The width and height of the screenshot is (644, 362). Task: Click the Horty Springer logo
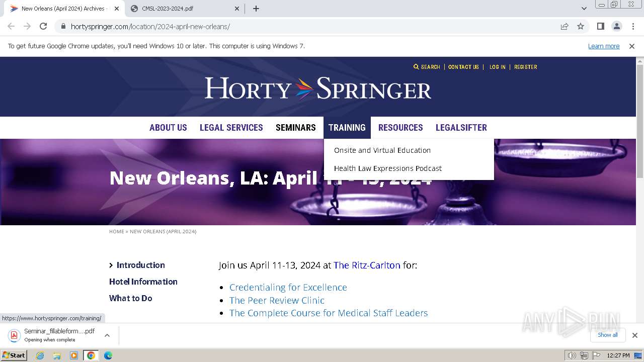[x=318, y=88]
